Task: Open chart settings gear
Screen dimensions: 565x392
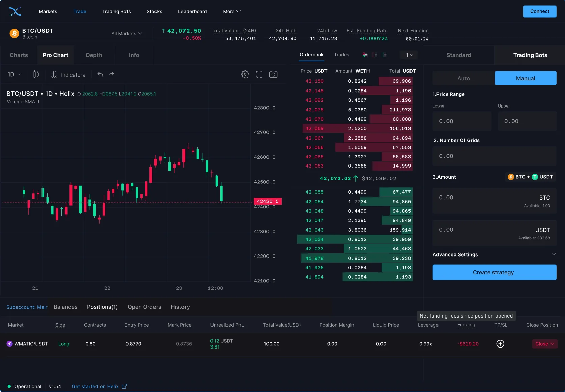Action: [x=245, y=74]
